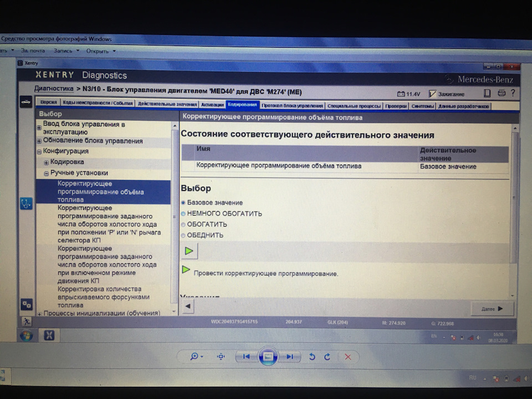Select НЕМНОГО ОБОГАТИТЬ radio option
Image resolution: width=532 pixels, height=399 pixels.
point(183,214)
